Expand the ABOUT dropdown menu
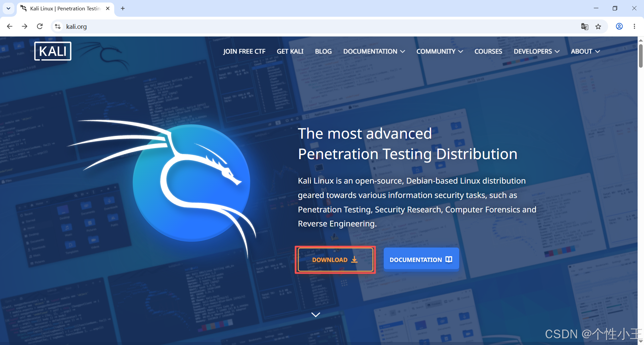 (585, 51)
